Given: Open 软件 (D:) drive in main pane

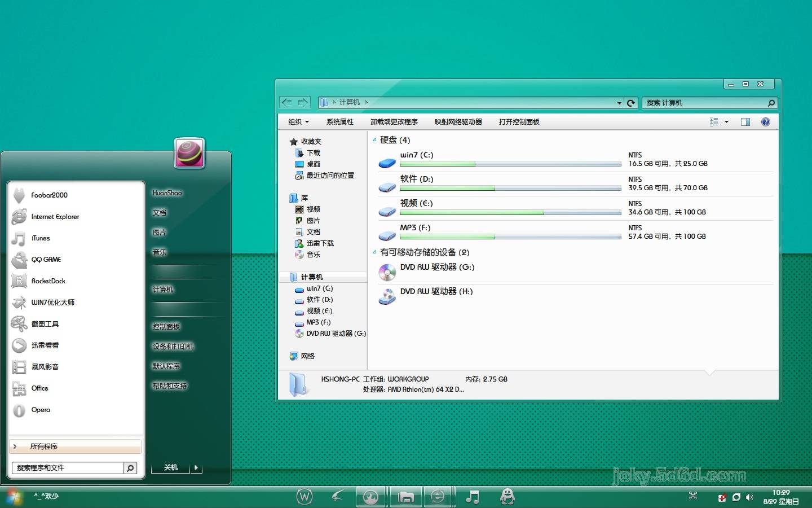Looking at the screenshot, I should coord(575,184).
